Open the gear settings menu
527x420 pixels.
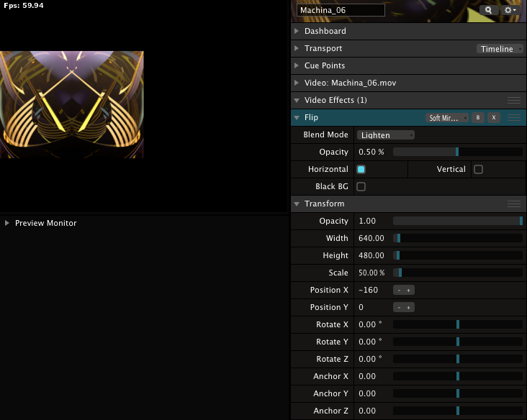click(510, 10)
